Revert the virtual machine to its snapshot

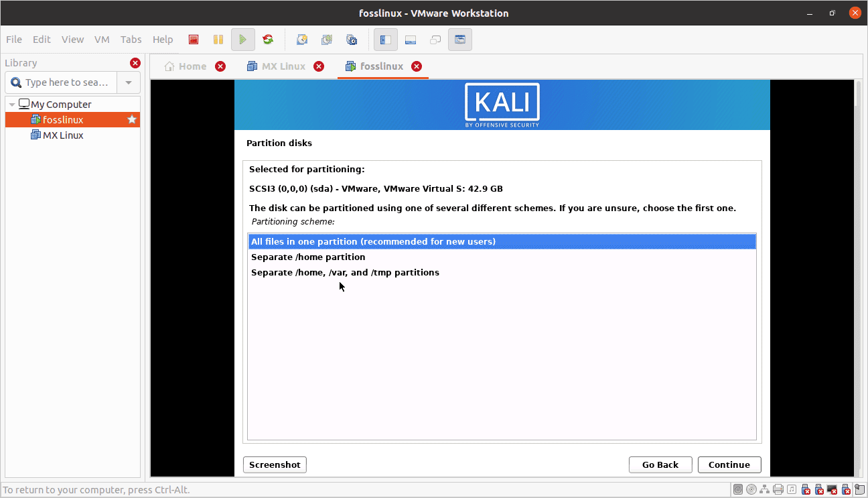click(x=327, y=40)
